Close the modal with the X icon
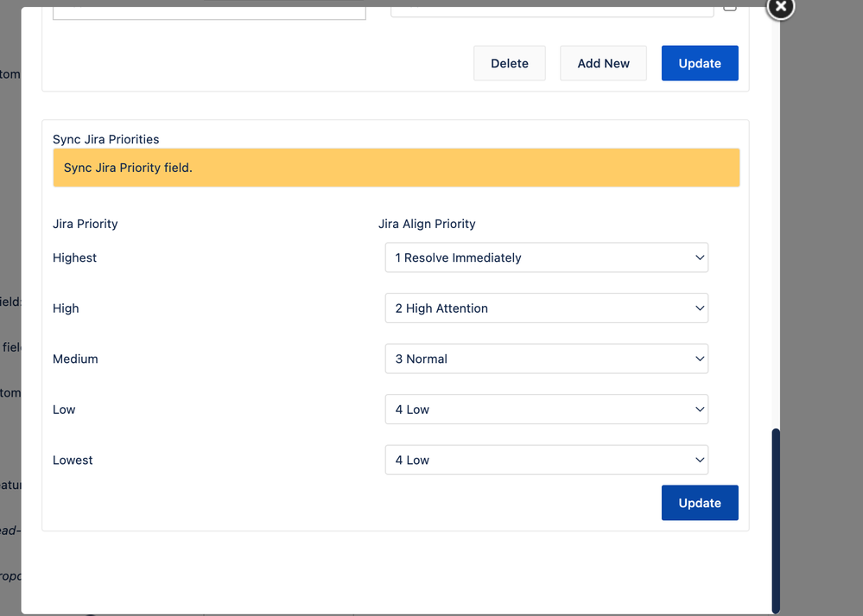The height and width of the screenshot is (616, 863). click(780, 7)
